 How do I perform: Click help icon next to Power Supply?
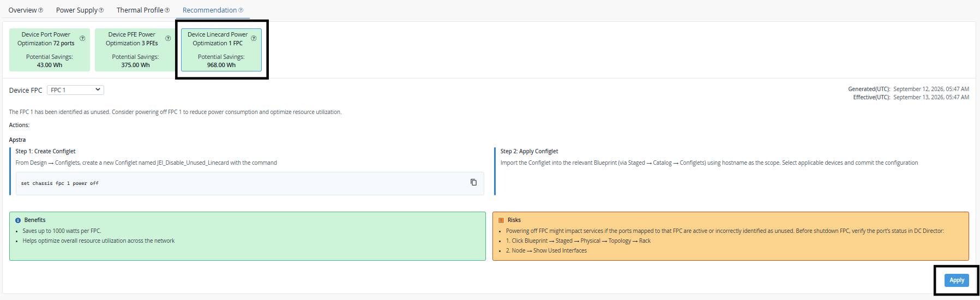click(x=101, y=10)
